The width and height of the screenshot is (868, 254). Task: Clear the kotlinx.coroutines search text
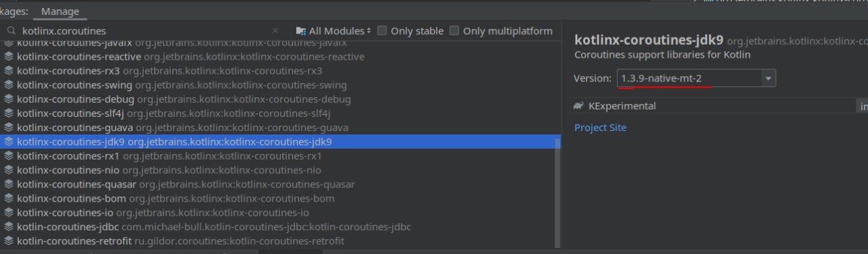[x=275, y=31]
